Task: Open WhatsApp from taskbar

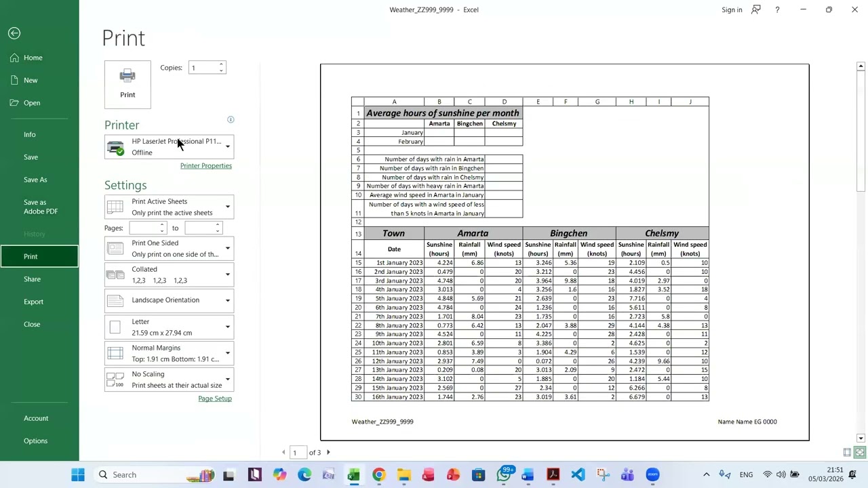Action: [503, 475]
